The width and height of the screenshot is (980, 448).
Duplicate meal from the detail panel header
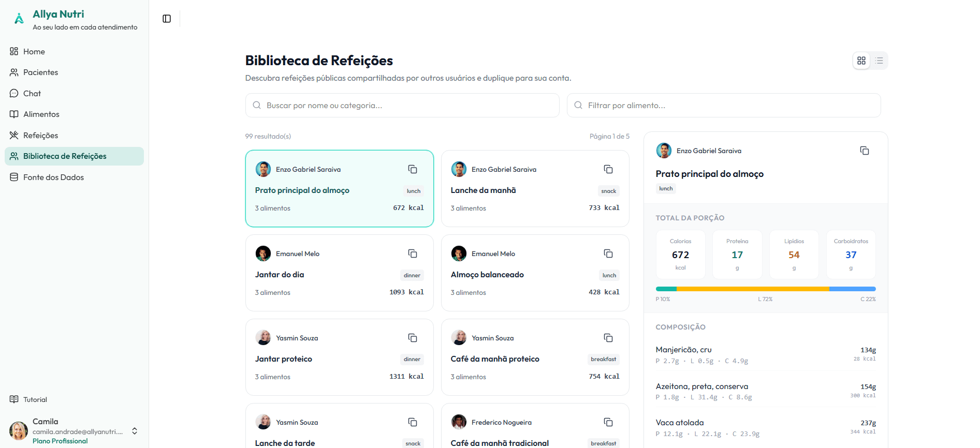click(x=865, y=151)
